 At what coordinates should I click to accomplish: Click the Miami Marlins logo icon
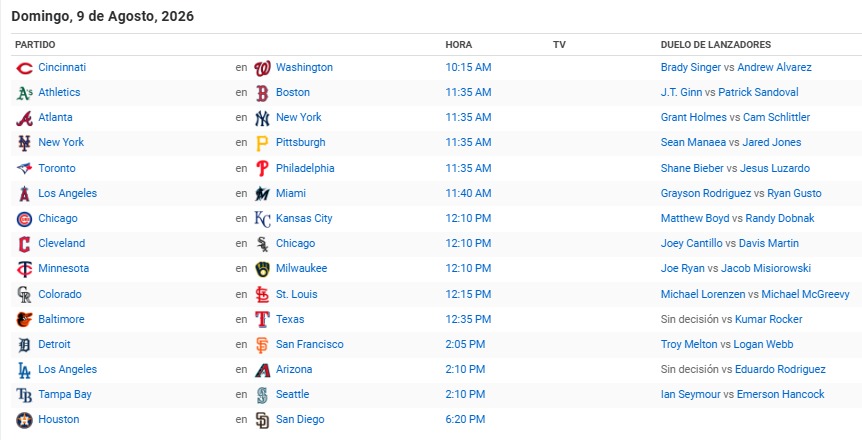(x=262, y=194)
